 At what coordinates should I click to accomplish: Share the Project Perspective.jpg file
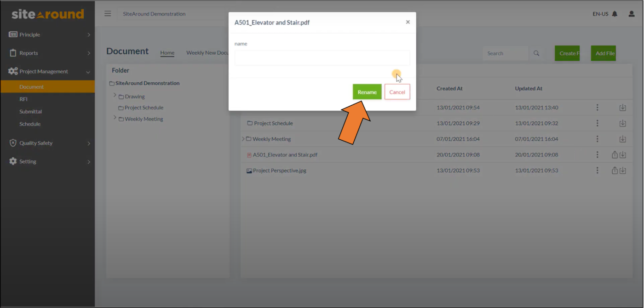(x=615, y=171)
